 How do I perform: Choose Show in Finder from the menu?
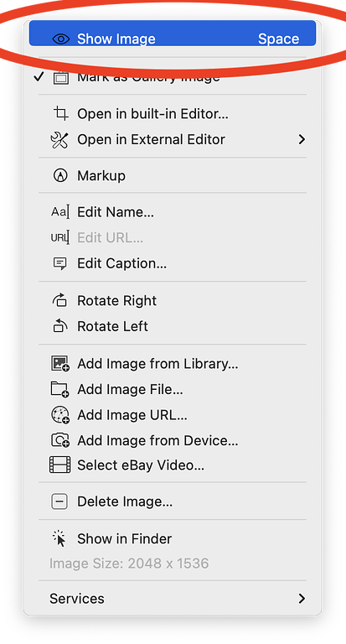[x=124, y=539]
